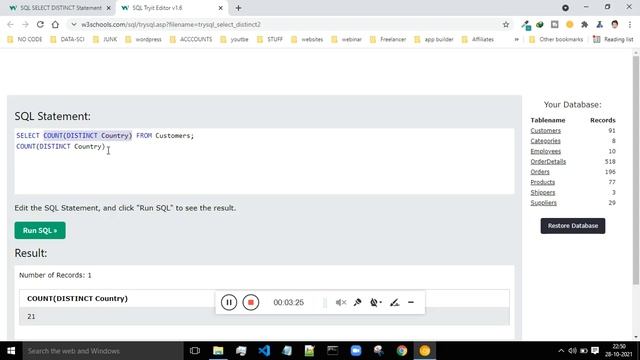The image size is (640, 360).
Task: Open the Chrome three-dot menu
Action: click(630, 24)
